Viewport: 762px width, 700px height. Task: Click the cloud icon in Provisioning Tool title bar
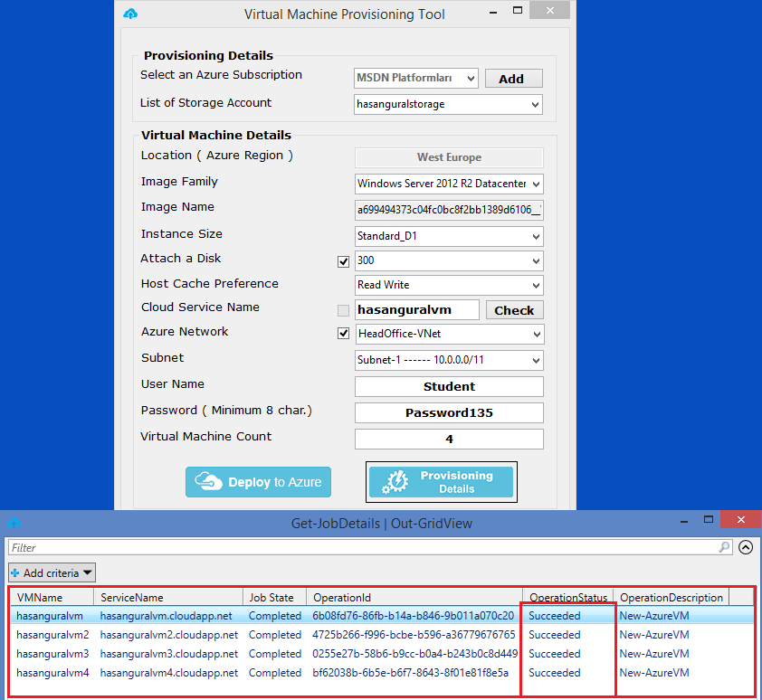pyautogui.click(x=130, y=14)
